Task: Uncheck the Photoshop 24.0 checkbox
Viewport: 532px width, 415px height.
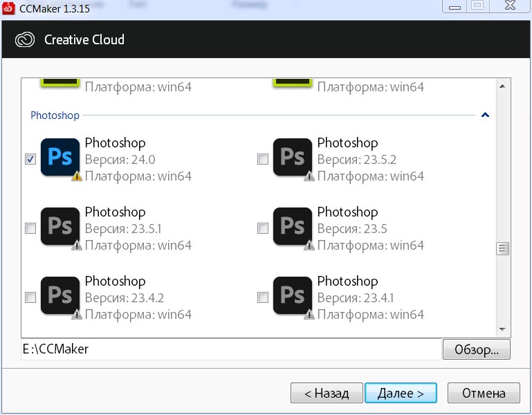Action: click(30, 159)
